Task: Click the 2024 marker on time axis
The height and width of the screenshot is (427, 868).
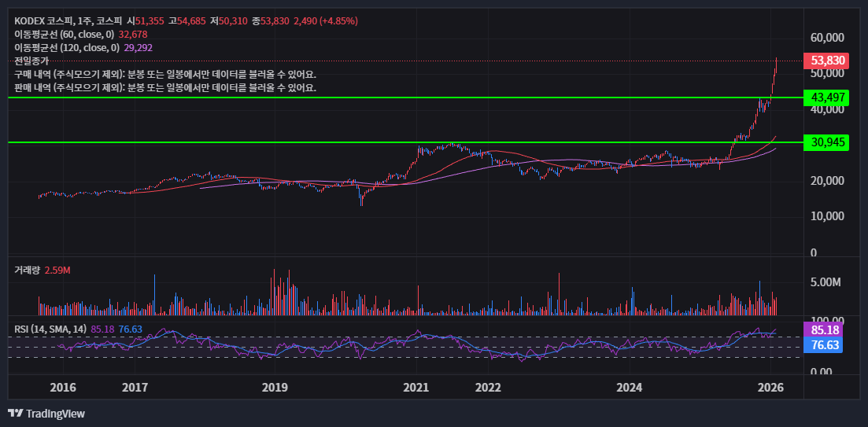Action: click(629, 388)
